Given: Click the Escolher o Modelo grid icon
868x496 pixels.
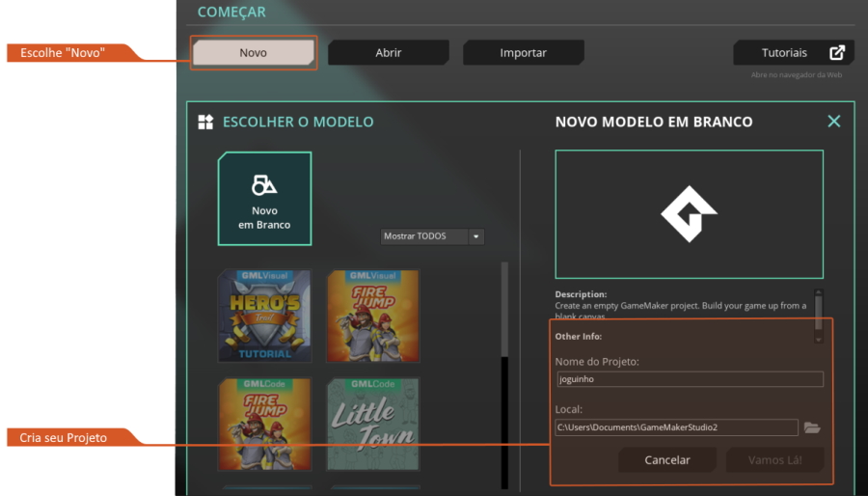Looking at the screenshot, I should coord(206,122).
